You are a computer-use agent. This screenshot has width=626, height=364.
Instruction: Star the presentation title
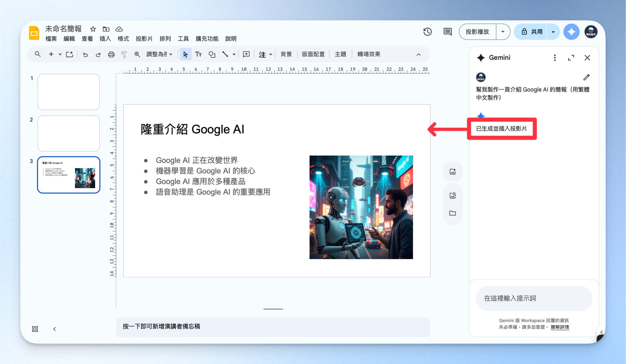pos(93,29)
